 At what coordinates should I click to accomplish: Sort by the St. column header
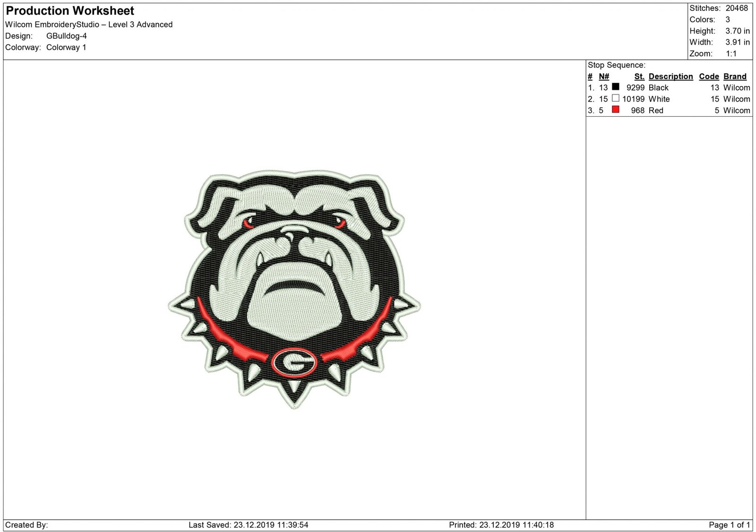click(x=640, y=76)
